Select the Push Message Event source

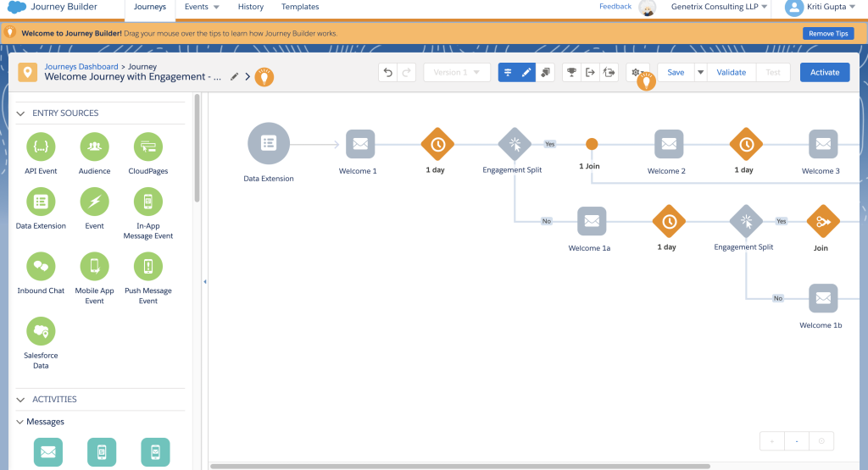click(x=148, y=266)
